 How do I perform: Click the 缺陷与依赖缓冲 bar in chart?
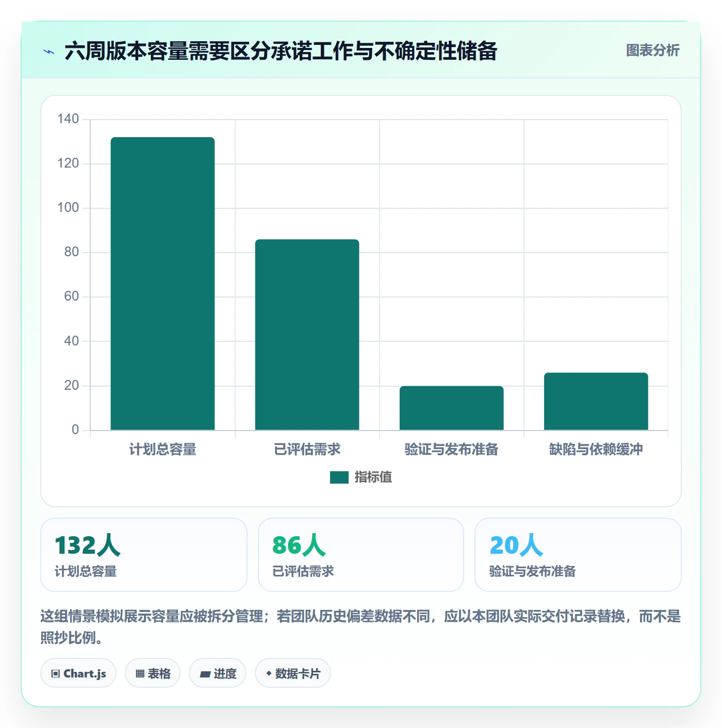coord(596,401)
